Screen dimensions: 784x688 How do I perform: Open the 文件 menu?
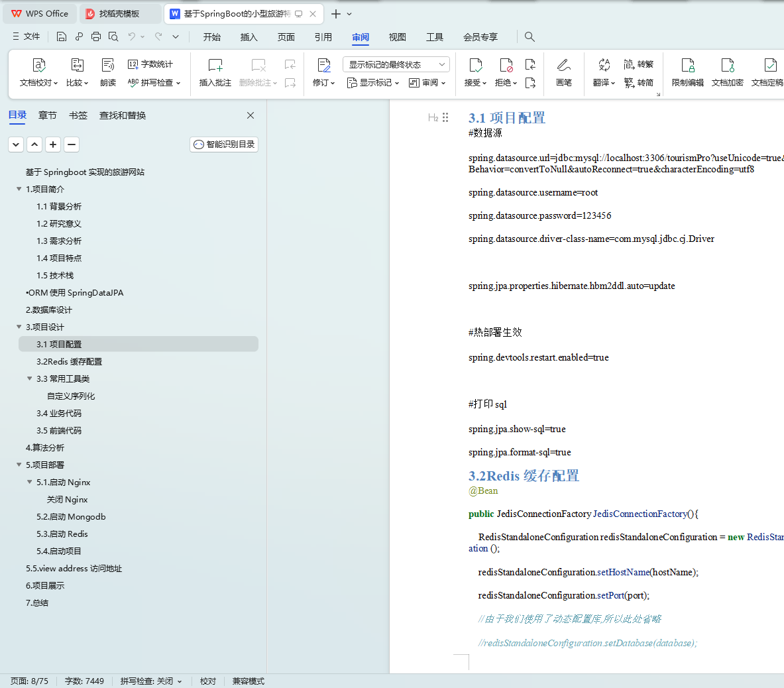[x=27, y=36]
